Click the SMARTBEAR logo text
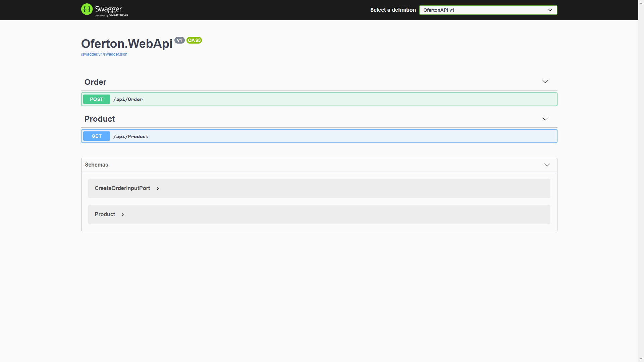This screenshot has width=644, height=362. click(x=119, y=15)
